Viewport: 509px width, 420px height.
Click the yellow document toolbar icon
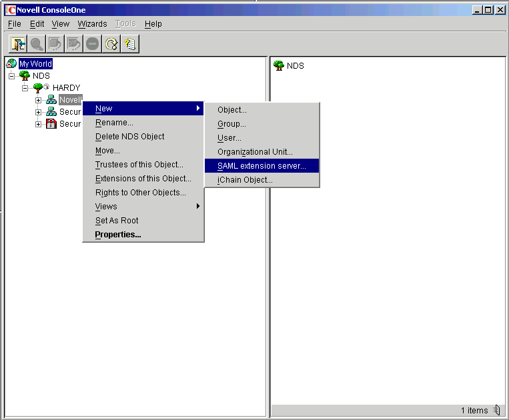click(130, 44)
